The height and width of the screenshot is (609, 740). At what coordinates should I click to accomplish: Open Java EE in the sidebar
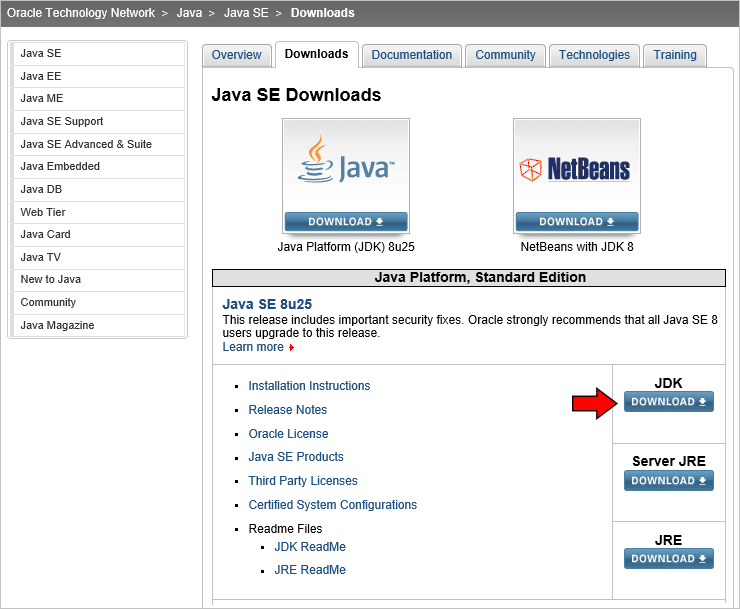coord(98,76)
